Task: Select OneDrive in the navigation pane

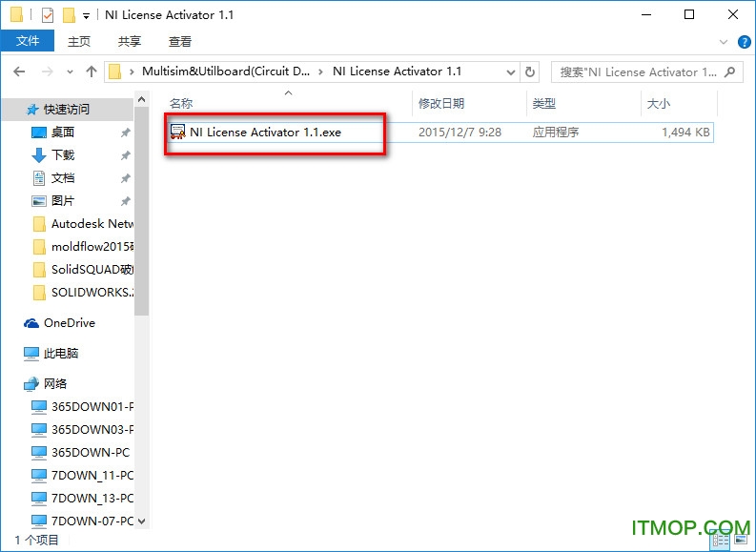Action: pos(70,323)
